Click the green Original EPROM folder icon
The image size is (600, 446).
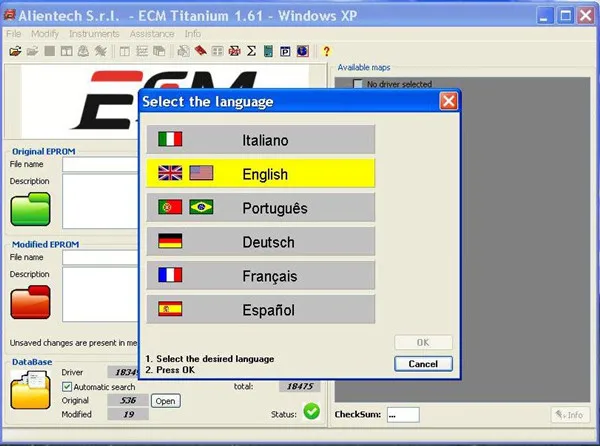[x=30, y=209]
